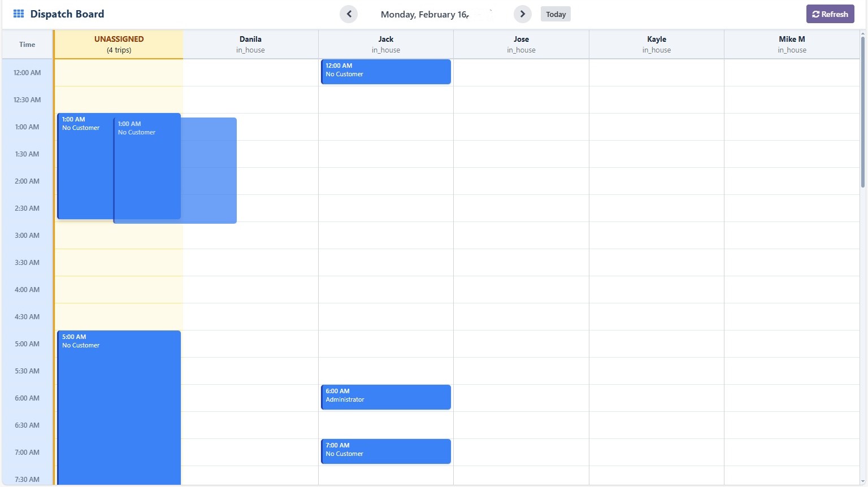Select the Mike M driver column header

point(792,44)
